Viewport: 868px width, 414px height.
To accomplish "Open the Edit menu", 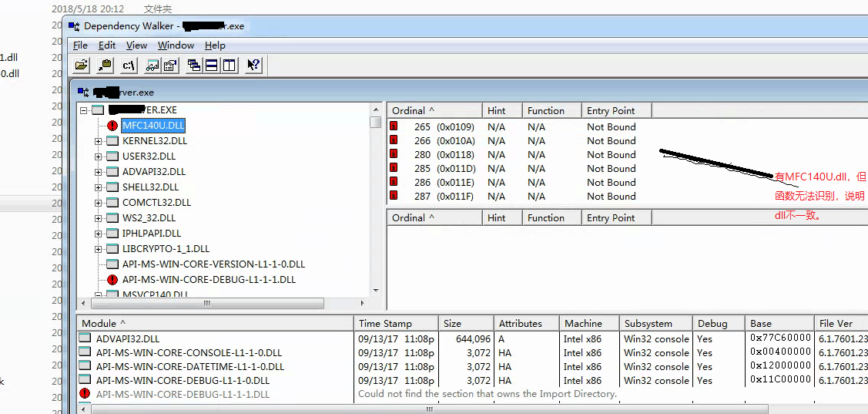I will 107,45.
